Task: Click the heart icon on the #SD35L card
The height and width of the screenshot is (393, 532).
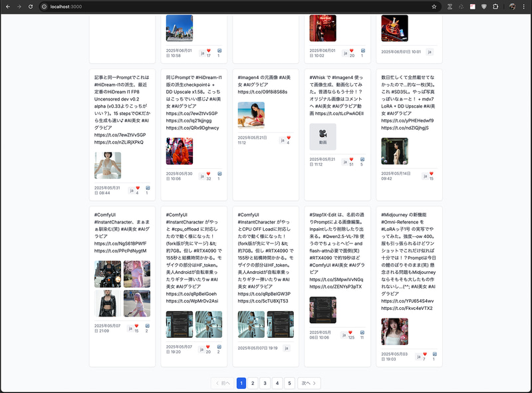Action: pos(431,174)
